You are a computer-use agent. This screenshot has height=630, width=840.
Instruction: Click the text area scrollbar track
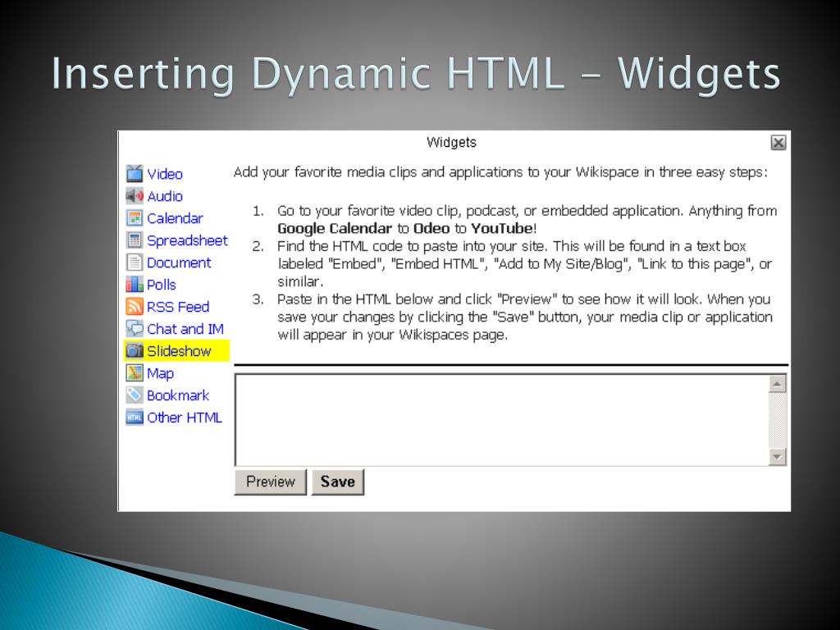point(778,421)
